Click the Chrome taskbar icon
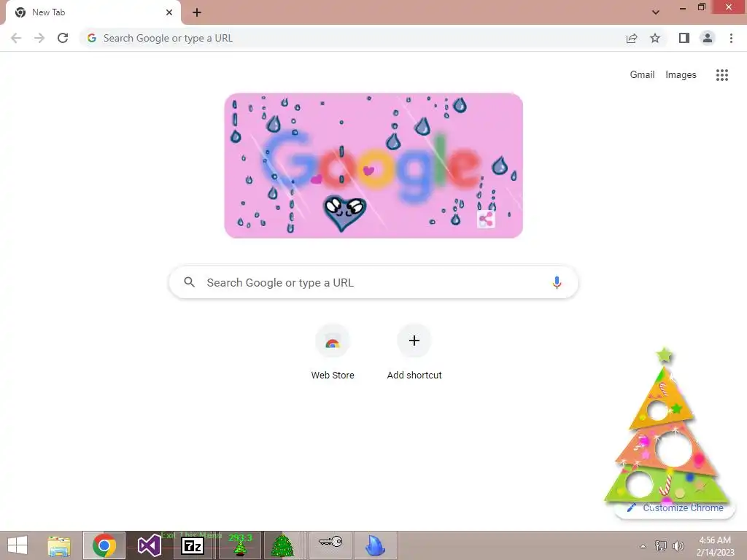 click(104, 545)
